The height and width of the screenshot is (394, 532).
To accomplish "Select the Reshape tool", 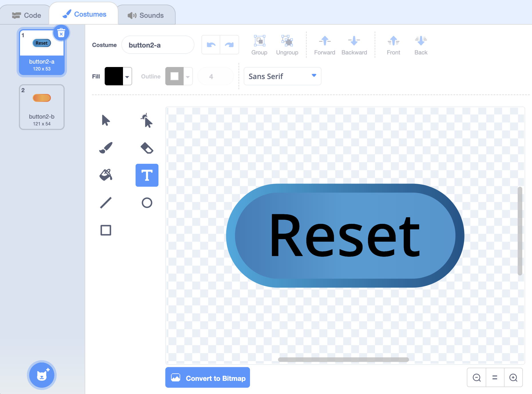I will point(147,120).
